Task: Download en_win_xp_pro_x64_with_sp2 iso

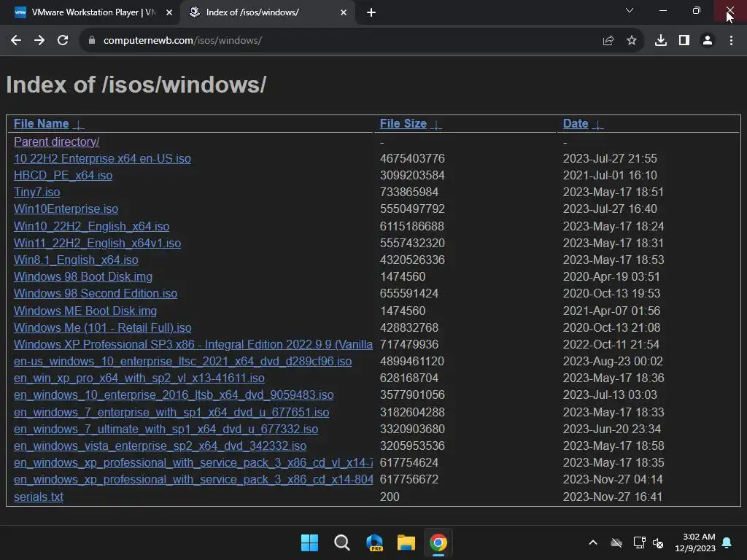Action: 139,378
